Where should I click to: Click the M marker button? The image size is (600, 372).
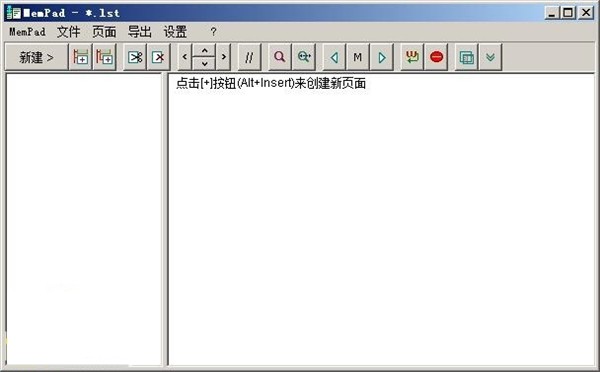358,57
